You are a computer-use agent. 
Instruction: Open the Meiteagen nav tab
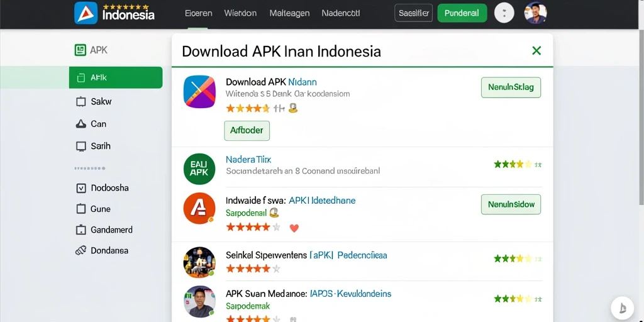tap(289, 13)
